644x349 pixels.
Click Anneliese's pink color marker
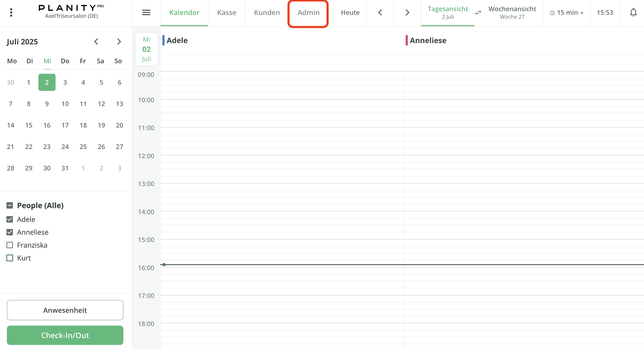[x=407, y=40]
